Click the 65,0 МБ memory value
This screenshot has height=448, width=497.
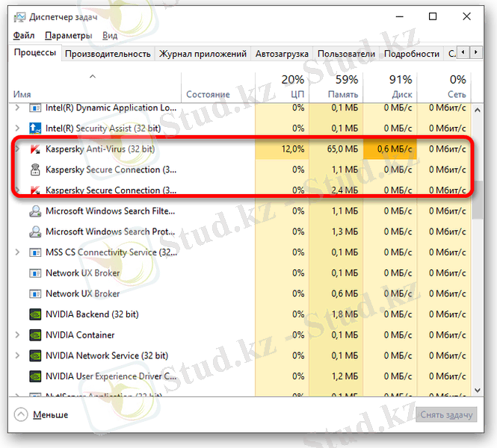point(342,149)
